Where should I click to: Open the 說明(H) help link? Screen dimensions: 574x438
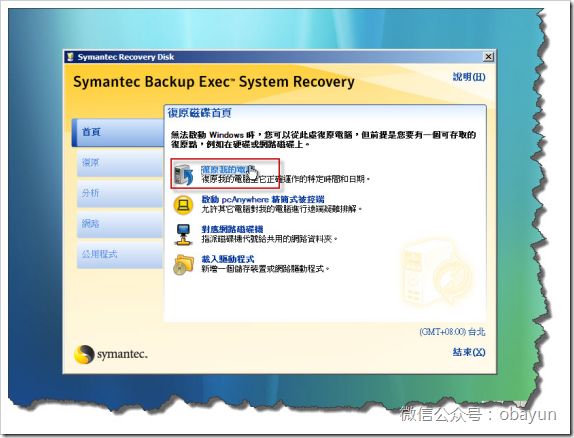tap(469, 77)
